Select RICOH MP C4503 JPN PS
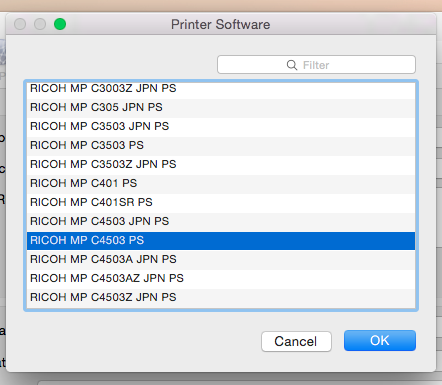 tap(221, 222)
